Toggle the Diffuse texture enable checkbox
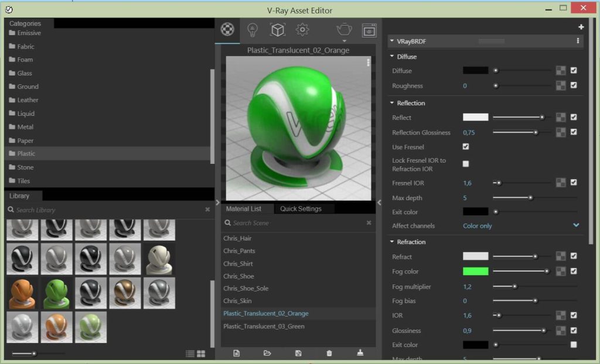The image size is (600, 364). tap(574, 70)
